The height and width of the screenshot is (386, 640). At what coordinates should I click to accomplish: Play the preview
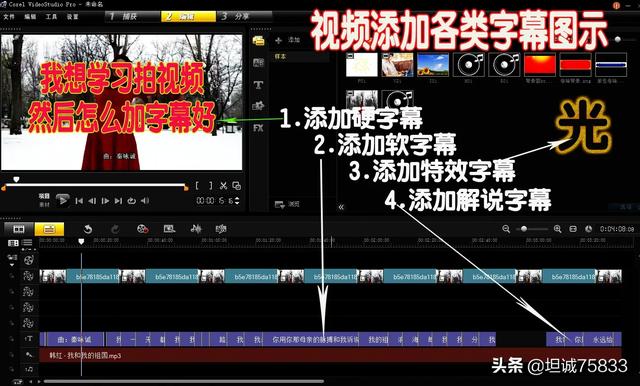coord(62,200)
